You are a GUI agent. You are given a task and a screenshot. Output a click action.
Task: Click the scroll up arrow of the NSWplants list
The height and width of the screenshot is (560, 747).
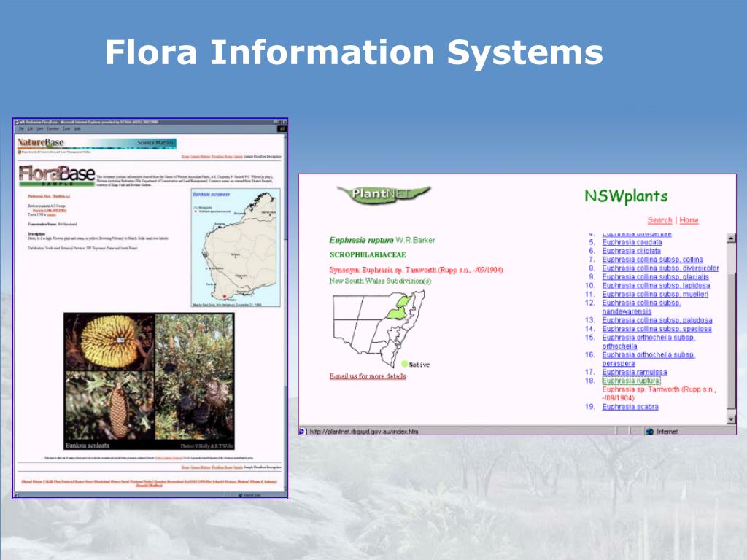(x=731, y=238)
